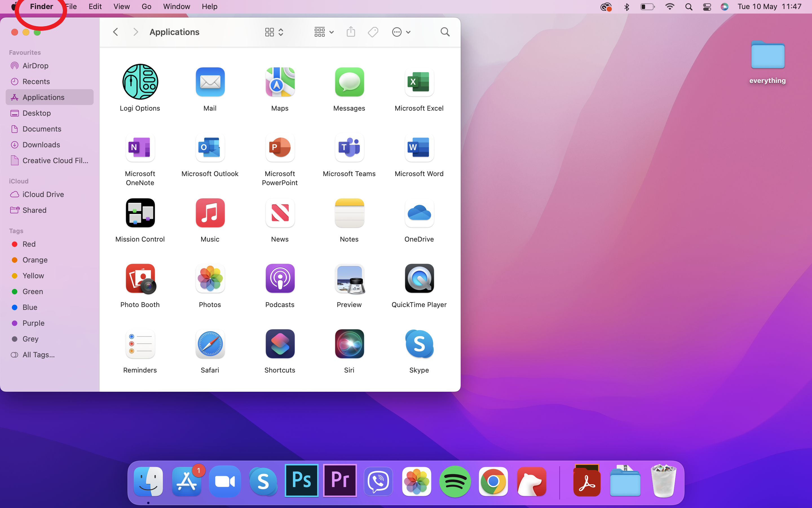Click the Microsoft PowerPoint icon
The width and height of the screenshot is (812, 508).
pyautogui.click(x=280, y=147)
